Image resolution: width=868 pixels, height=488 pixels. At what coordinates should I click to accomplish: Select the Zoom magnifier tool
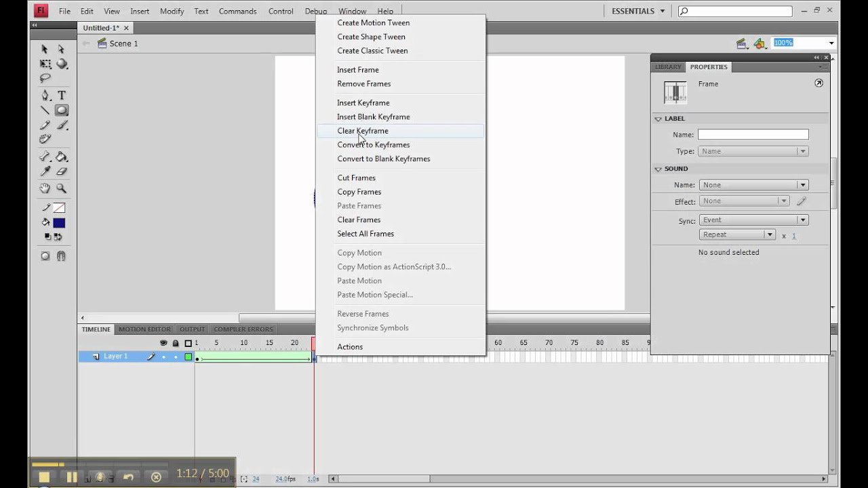click(x=62, y=188)
